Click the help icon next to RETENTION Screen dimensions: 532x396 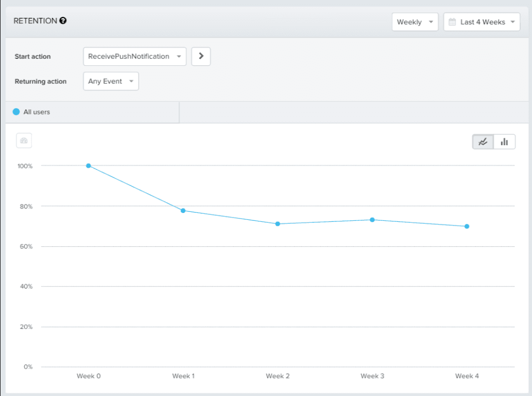[63, 21]
